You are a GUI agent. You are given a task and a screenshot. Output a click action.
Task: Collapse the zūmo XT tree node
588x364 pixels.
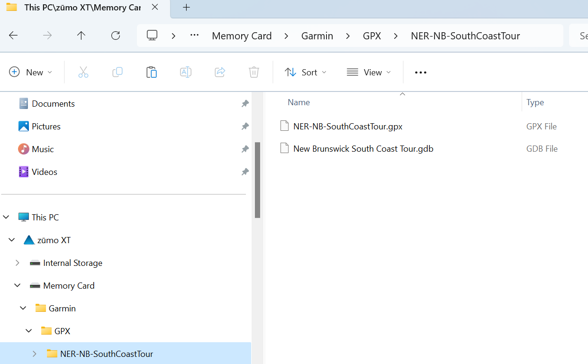[x=12, y=240]
